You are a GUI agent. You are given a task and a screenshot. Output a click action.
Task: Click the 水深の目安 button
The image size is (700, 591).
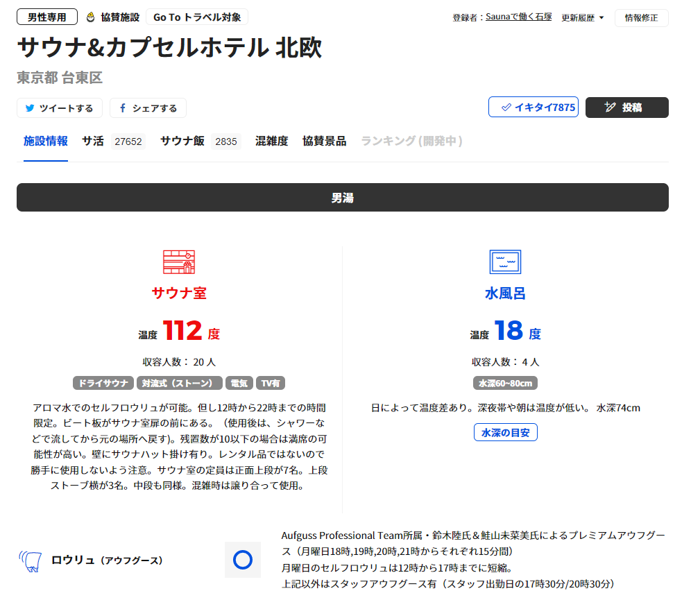click(505, 432)
